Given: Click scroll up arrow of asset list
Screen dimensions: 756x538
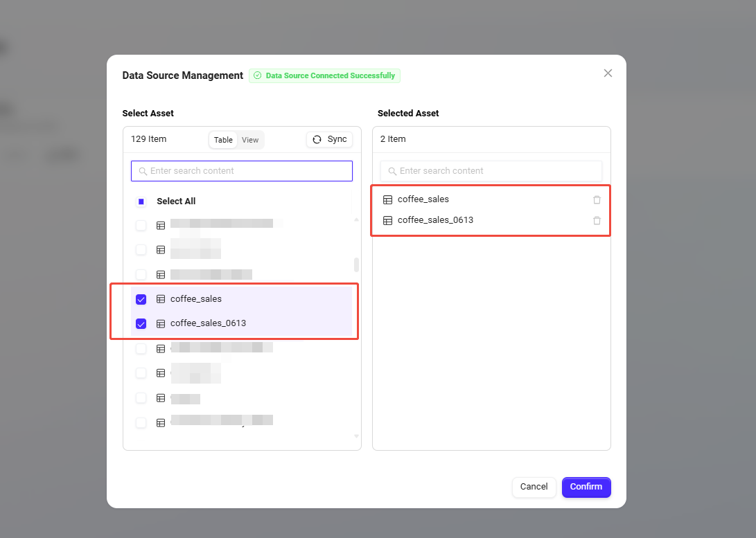Looking at the screenshot, I should coord(357,219).
